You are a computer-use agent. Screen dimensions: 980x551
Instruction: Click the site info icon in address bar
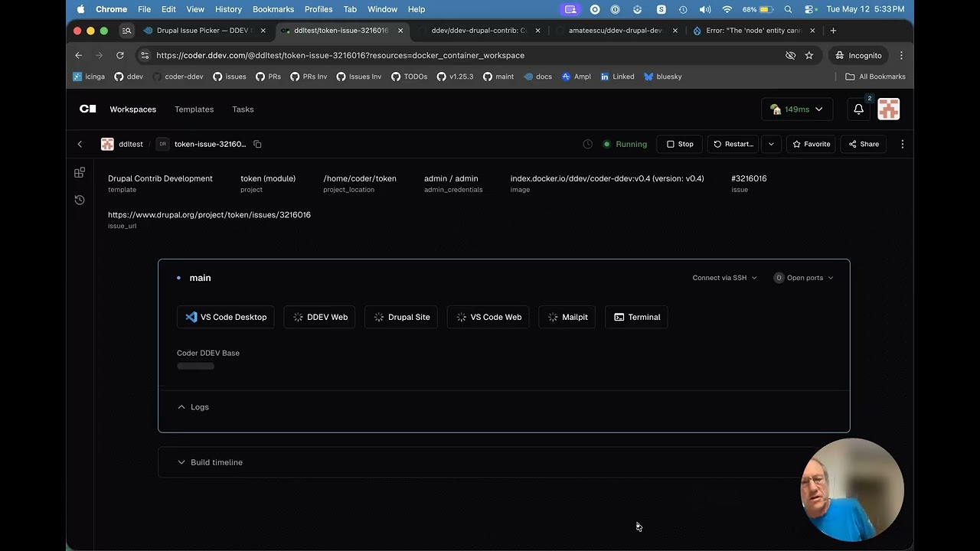(x=145, y=55)
